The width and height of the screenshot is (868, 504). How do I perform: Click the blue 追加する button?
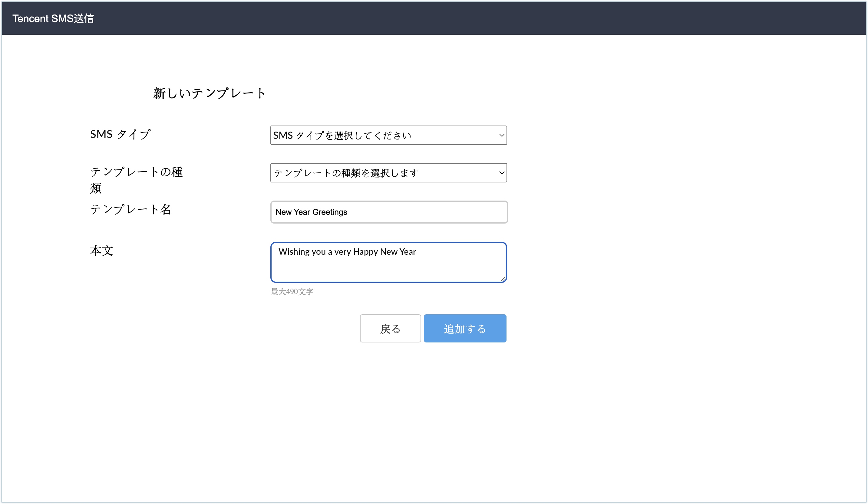pos(465,329)
